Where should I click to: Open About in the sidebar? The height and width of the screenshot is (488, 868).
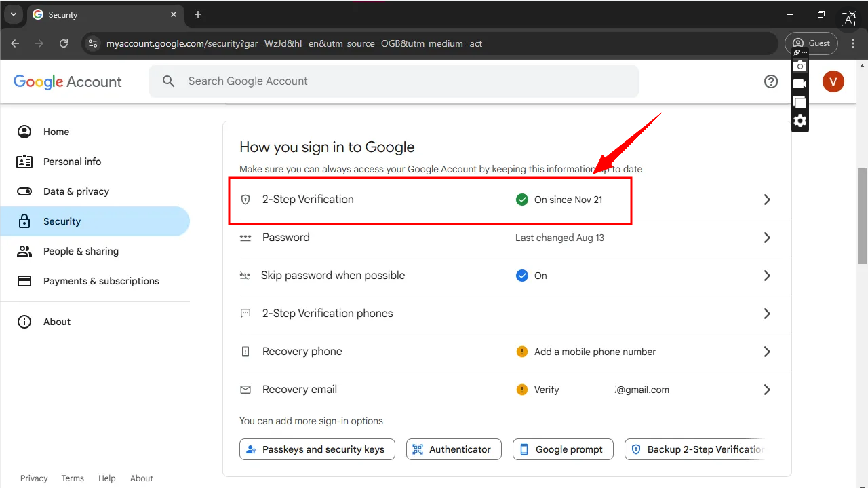[x=95, y=322]
